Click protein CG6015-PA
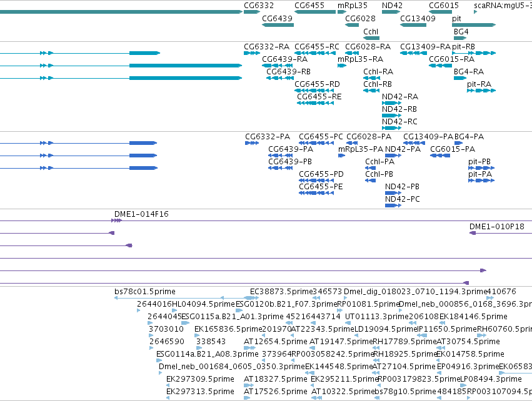The width and height of the screenshot is (532, 401). (452, 149)
